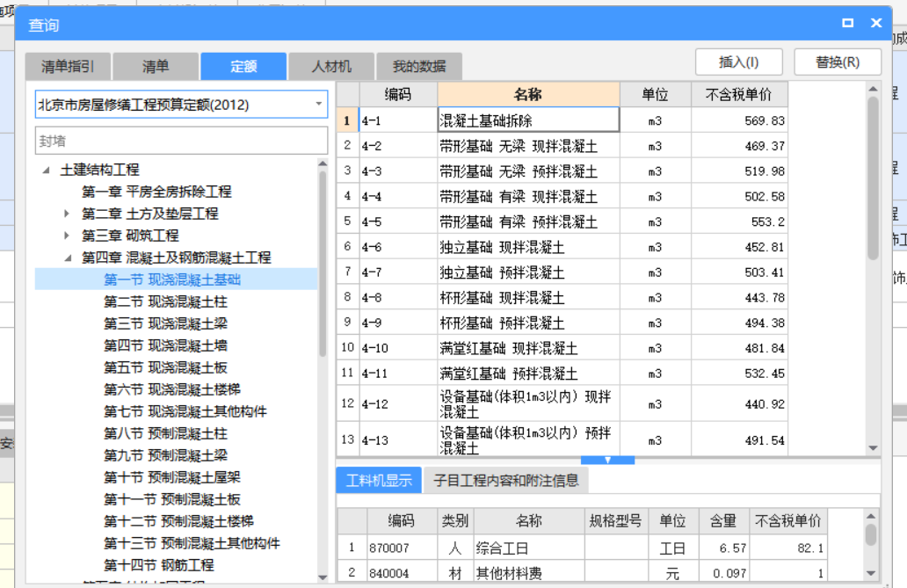The width and height of the screenshot is (907, 588).
Task: Select 第六节 现浇混凝土楼梯
Action: (x=171, y=389)
